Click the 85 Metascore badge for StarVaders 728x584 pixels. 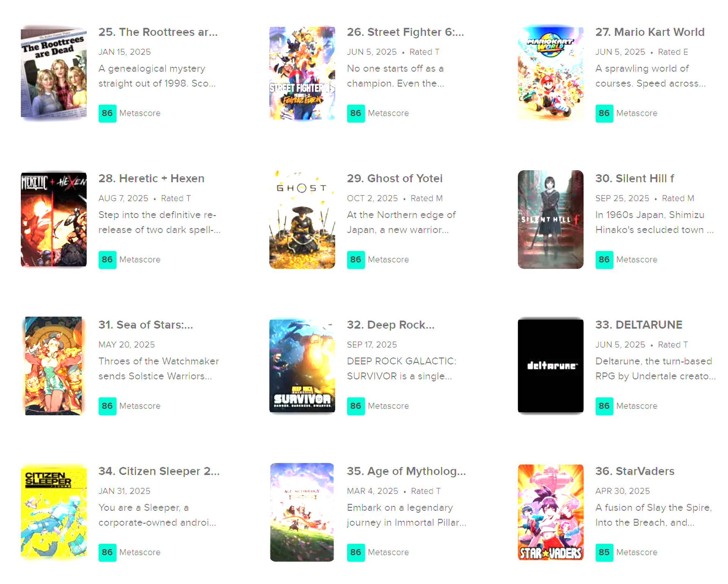[604, 553]
